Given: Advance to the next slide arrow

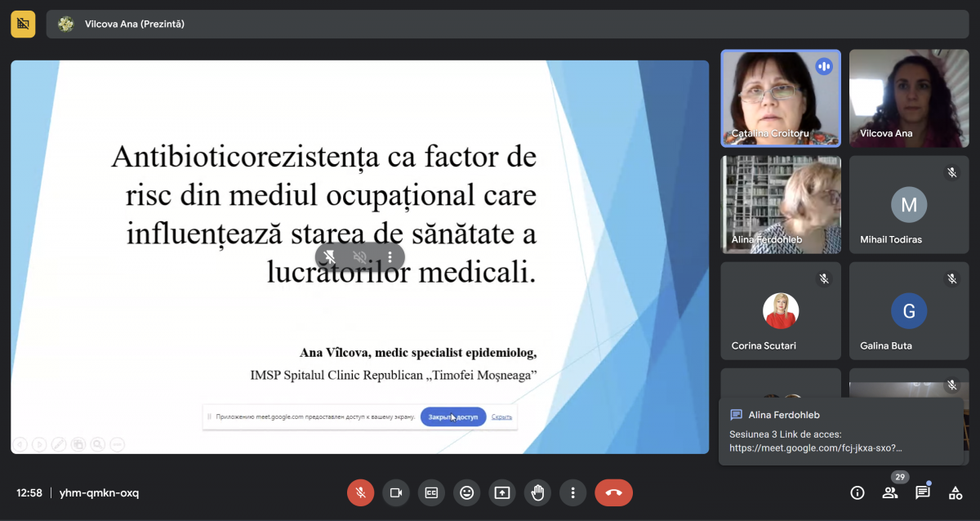Looking at the screenshot, I should pos(39,443).
